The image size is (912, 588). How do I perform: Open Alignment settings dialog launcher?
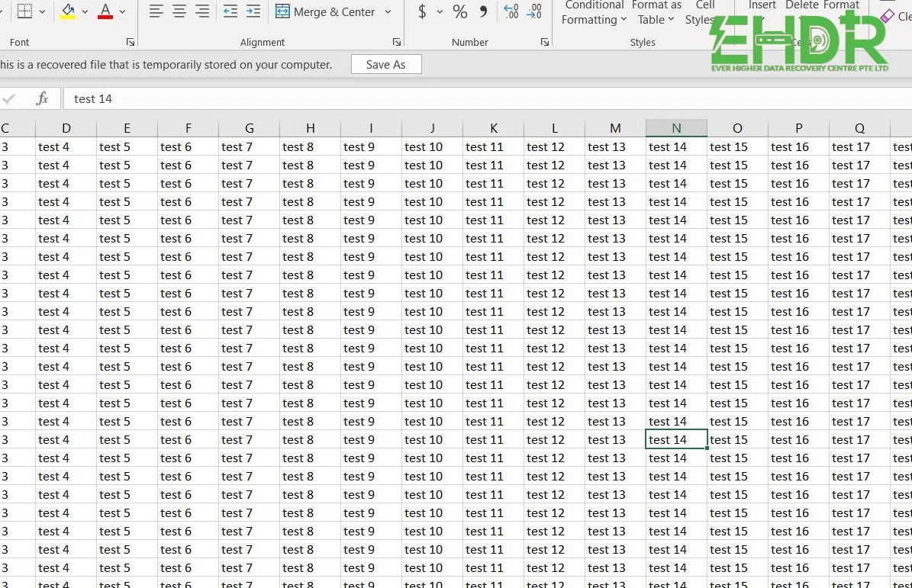click(x=396, y=43)
